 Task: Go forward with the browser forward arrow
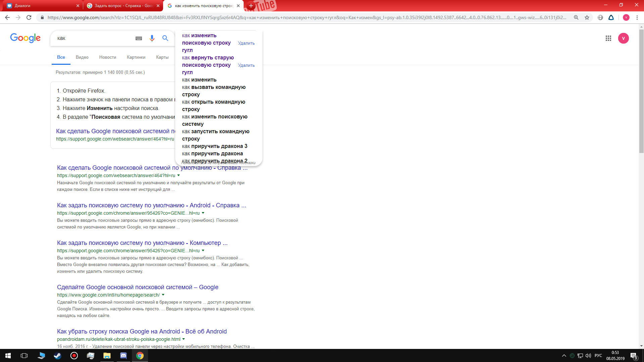pyautogui.click(x=18, y=17)
